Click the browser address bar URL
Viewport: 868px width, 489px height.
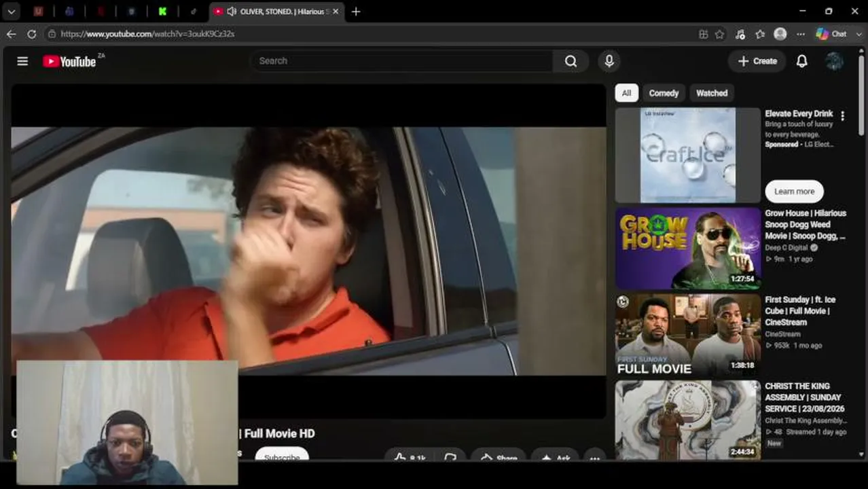(147, 33)
